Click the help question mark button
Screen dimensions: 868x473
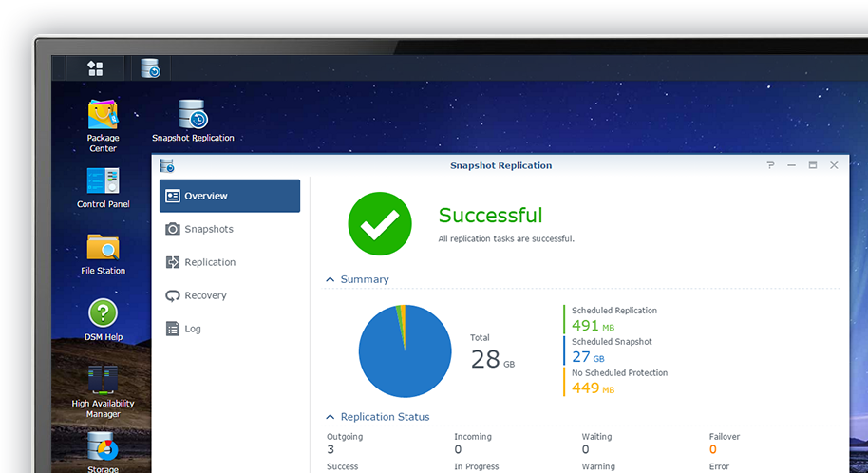click(770, 165)
